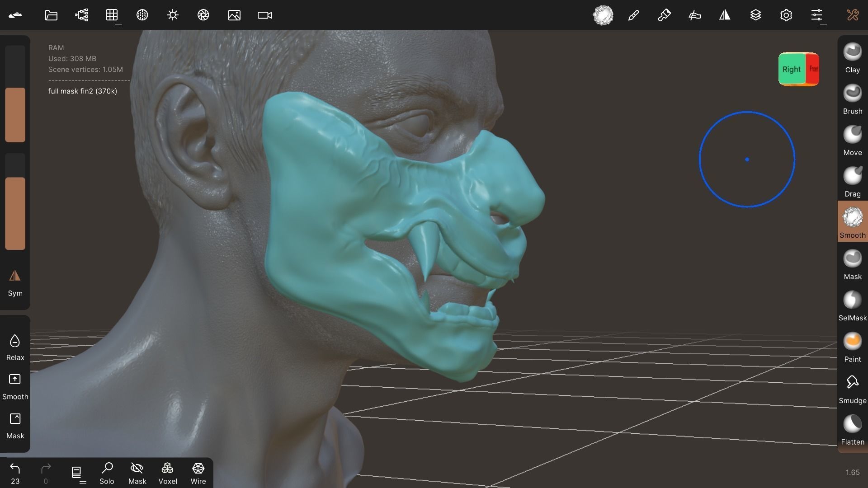Open the files menu

click(51, 15)
